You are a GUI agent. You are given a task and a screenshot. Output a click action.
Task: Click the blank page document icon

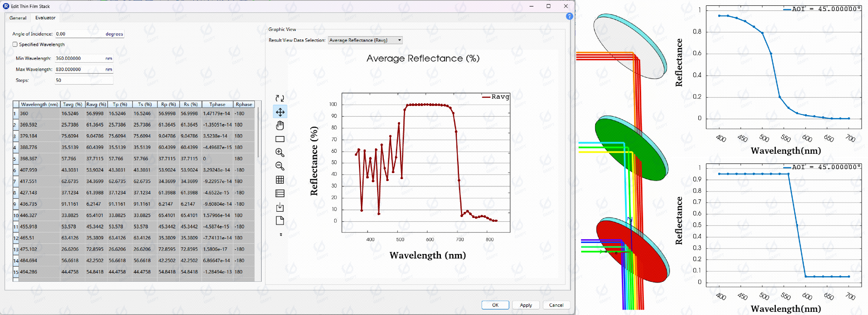[280, 220]
